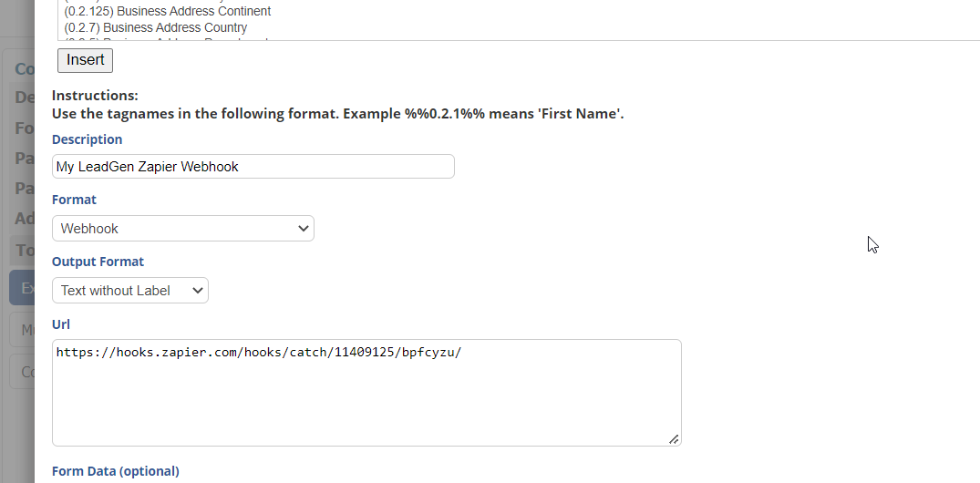Focus the Description text field

click(253, 167)
